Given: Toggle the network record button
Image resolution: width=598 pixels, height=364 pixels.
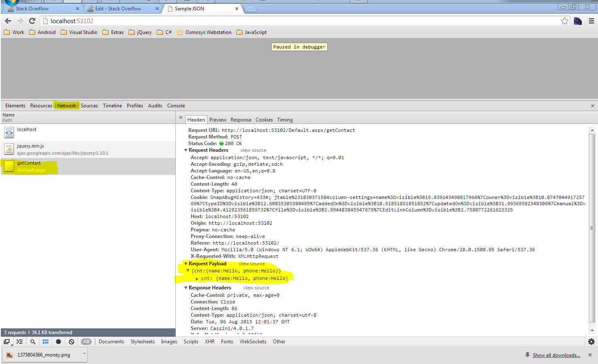Looking at the screenshot, I should tap(58, 342).
